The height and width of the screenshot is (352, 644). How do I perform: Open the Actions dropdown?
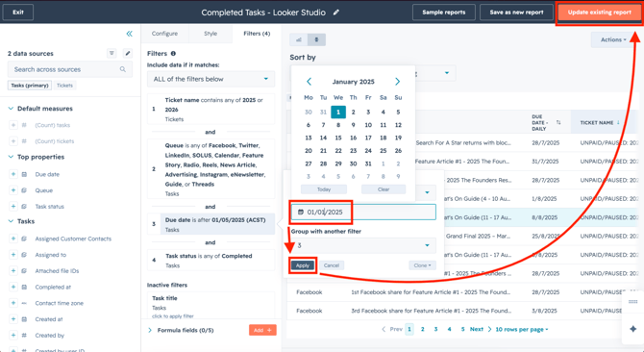click(613, 39)
